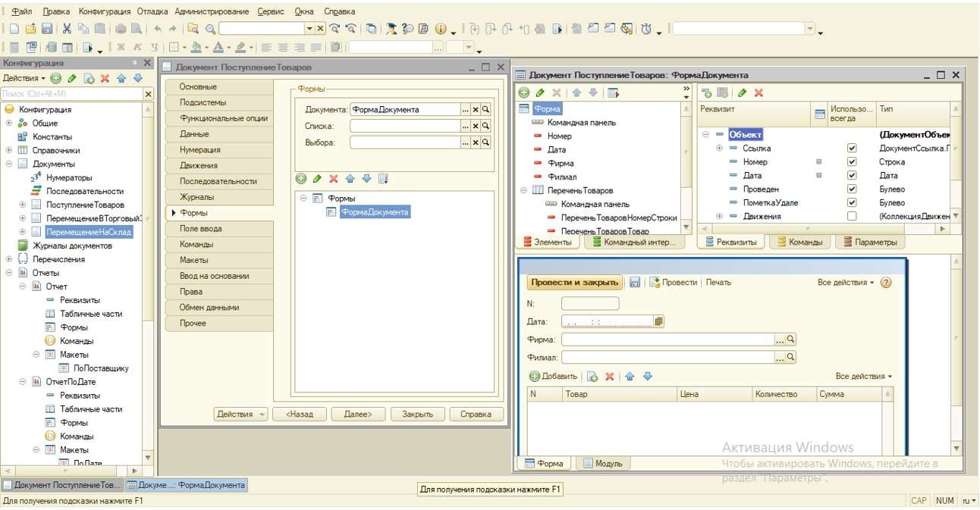This screenshot has width=980, height=510.
Task: Add a new form above the Формы tree
Action: pyautogui.click(x=301, y=179)
